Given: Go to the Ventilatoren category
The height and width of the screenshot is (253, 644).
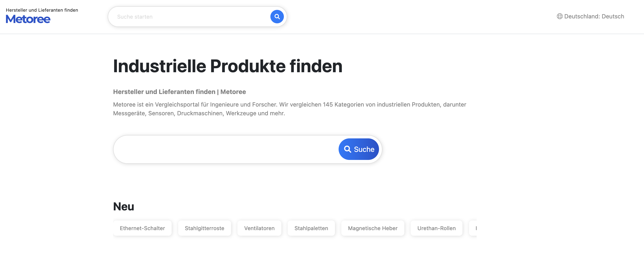Looking at the screenshot, I should (259, 228).
